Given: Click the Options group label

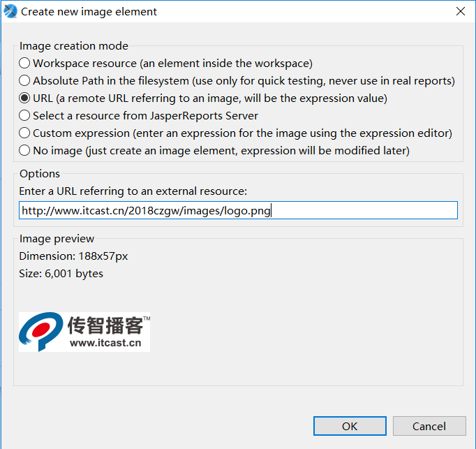Looking at the screenshot, I should [x=40, y=174].
